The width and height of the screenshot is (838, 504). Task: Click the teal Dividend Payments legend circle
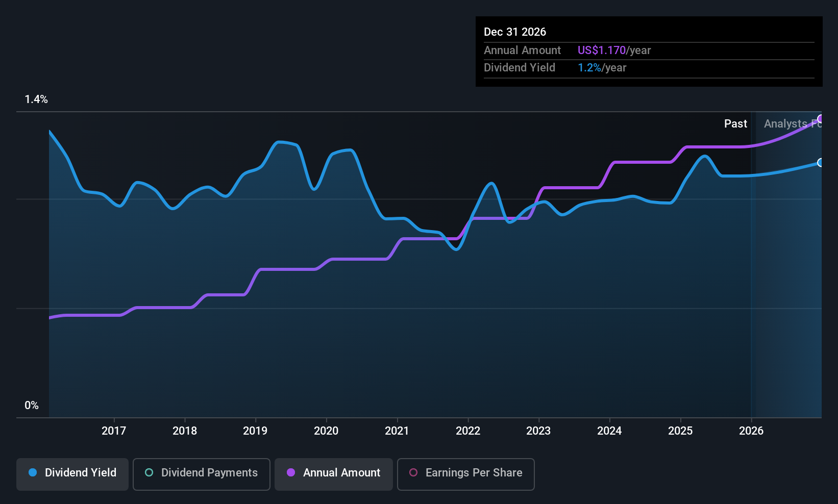[149, 472]
